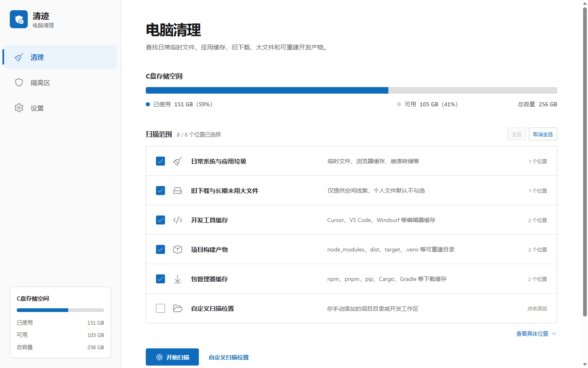Click 8 / 8 个位置已选择 status text

[x=199, y=135]
